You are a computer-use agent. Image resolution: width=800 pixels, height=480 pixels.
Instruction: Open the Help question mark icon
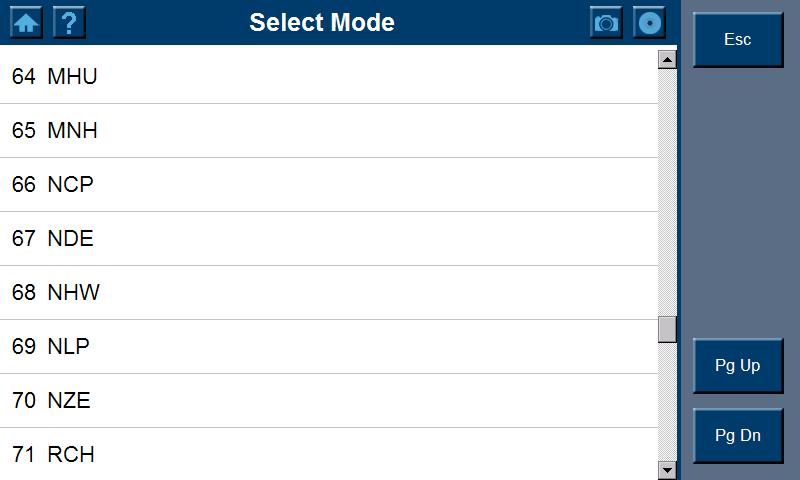[x=68, y=23]
